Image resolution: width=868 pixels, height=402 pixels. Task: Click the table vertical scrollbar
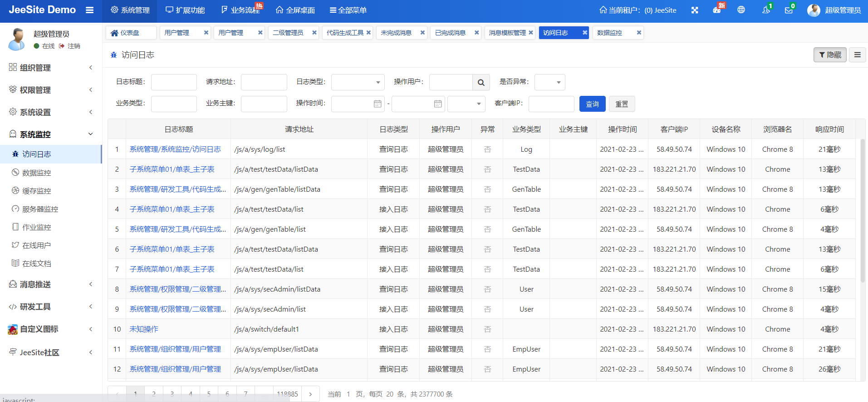point(863,209)
